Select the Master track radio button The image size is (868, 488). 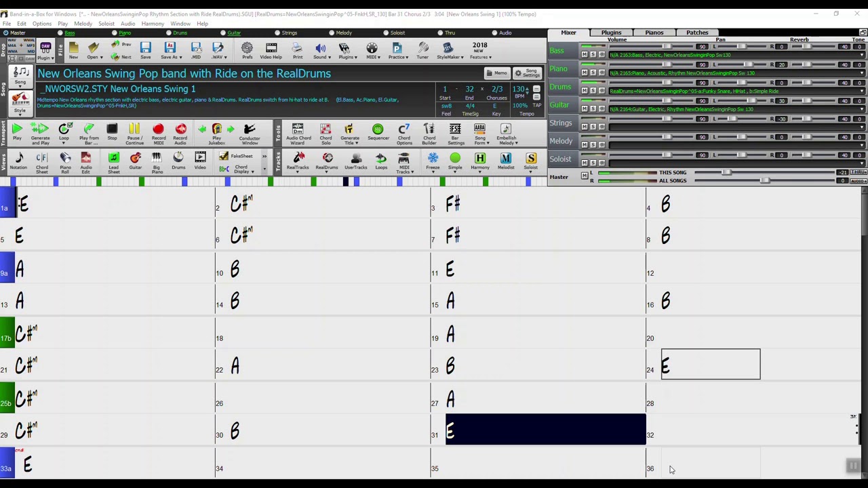click(5, 33)
